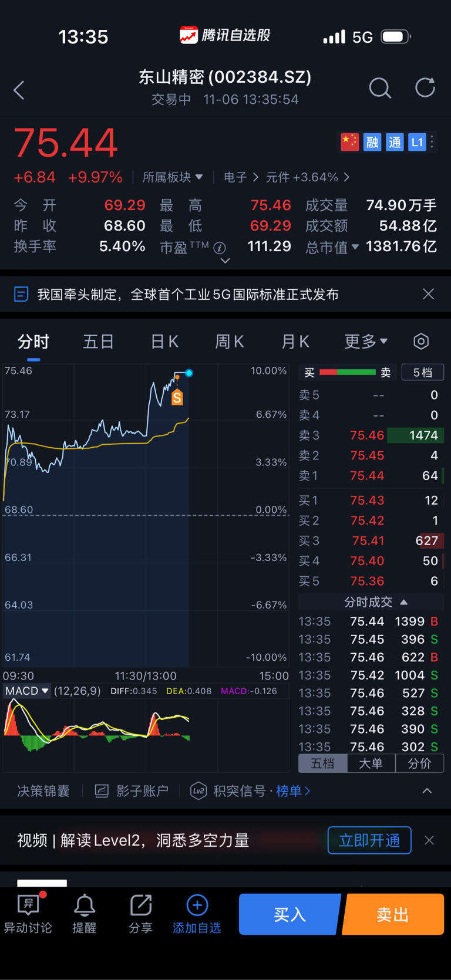This screenshot has width=451, height=980.
Task: Switch to the 五日 tab
Action: click(98, 342)
